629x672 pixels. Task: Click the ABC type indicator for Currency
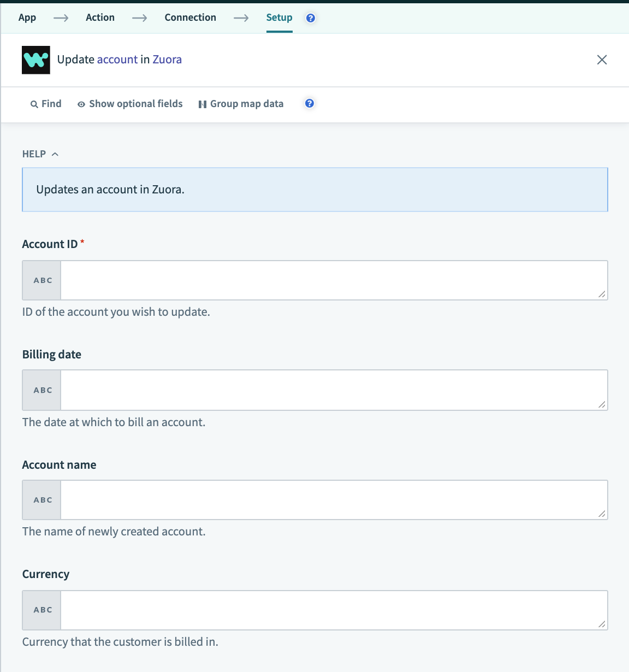[41, 610]
